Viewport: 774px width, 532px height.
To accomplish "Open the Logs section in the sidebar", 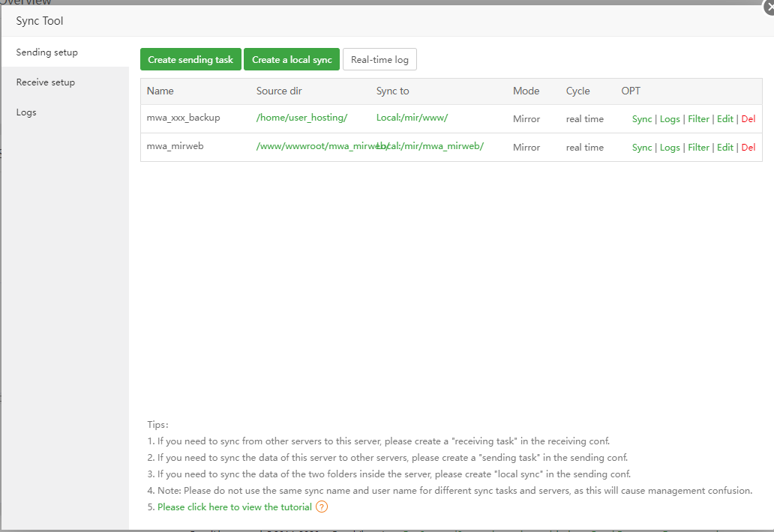I will point(26,112).
